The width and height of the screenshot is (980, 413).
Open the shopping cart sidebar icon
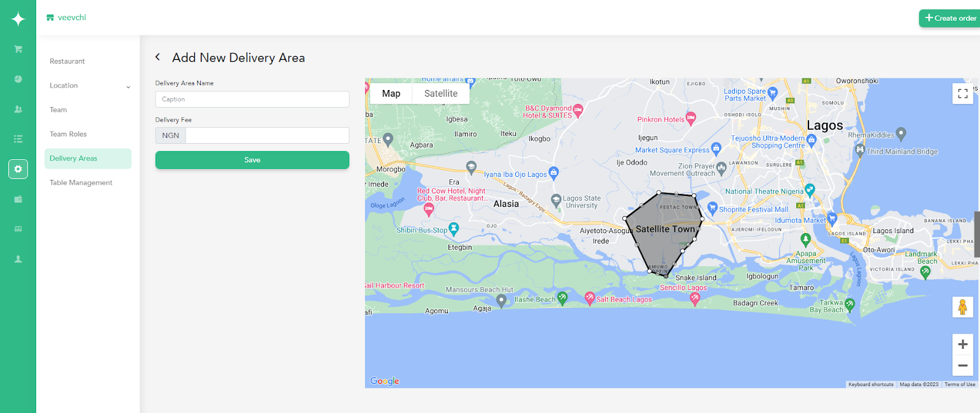pyautogui.click(x=18, y=49)
